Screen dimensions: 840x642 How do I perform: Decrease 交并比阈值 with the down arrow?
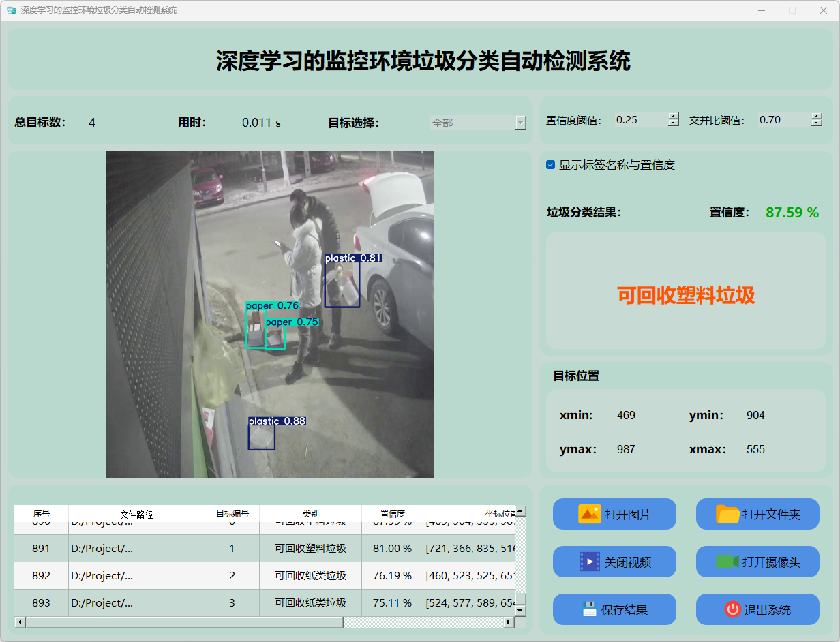(817, 123)
